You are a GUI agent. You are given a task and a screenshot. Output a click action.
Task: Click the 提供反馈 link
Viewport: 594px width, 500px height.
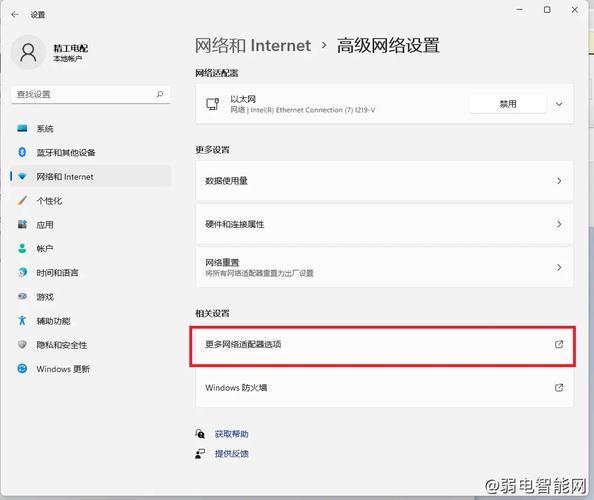tap(231, 453)
